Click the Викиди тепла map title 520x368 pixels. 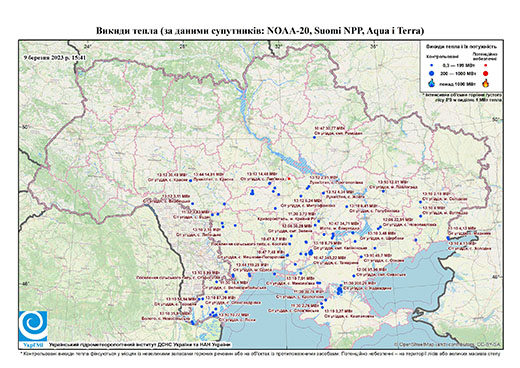(260, 31)
